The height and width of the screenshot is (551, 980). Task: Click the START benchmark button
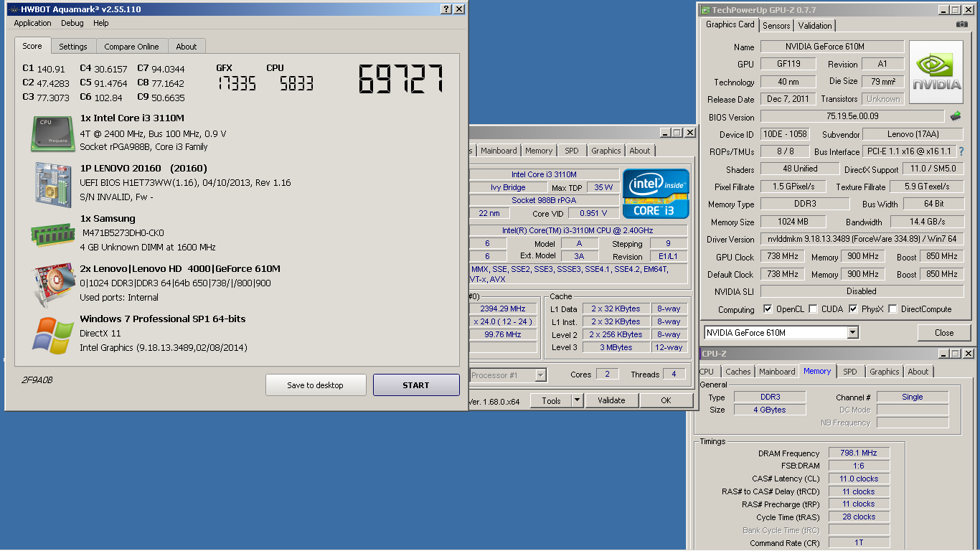(416, 385)
